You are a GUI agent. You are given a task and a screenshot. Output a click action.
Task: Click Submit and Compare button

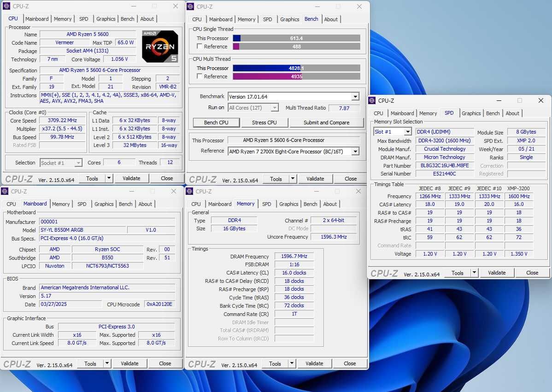click(326, 123)
